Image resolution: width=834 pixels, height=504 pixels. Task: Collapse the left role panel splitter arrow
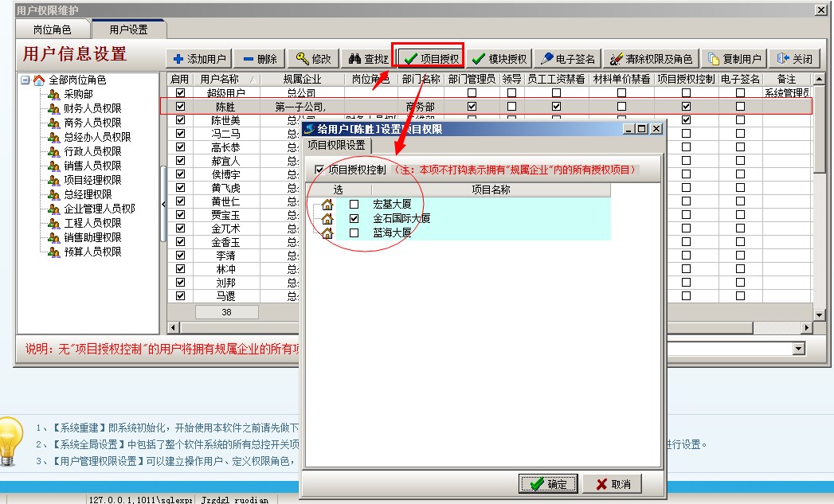163,205
